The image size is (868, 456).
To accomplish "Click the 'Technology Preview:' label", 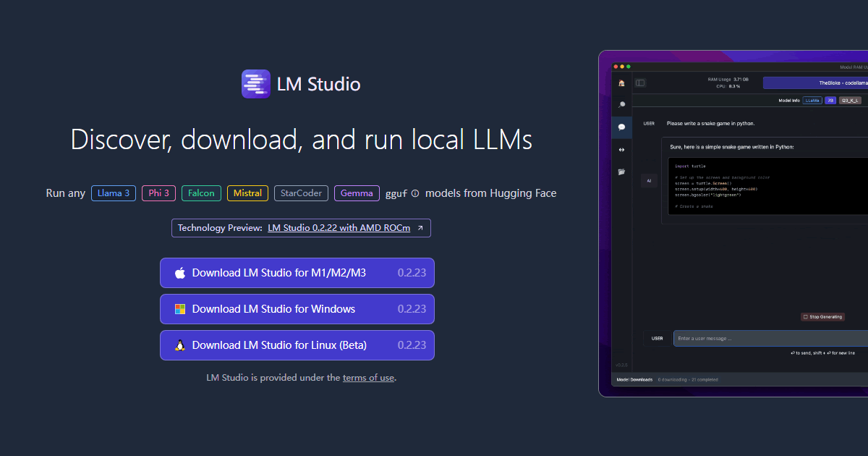I will click(x=220, y=228).
